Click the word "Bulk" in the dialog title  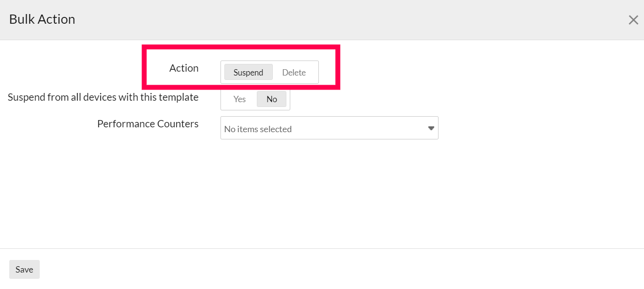pyautogui.click(x=21, y=19)
